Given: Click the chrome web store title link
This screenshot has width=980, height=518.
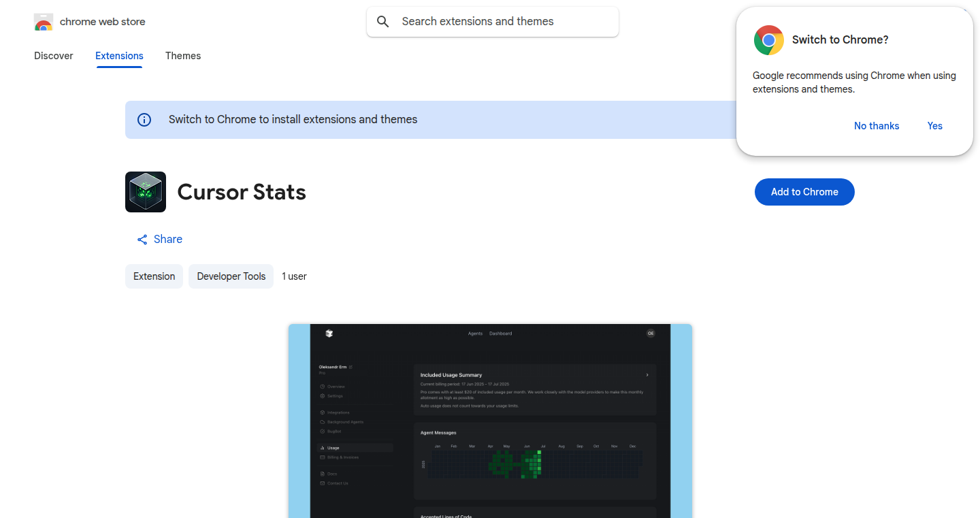Looking at the screenshot, I should 103,22.
